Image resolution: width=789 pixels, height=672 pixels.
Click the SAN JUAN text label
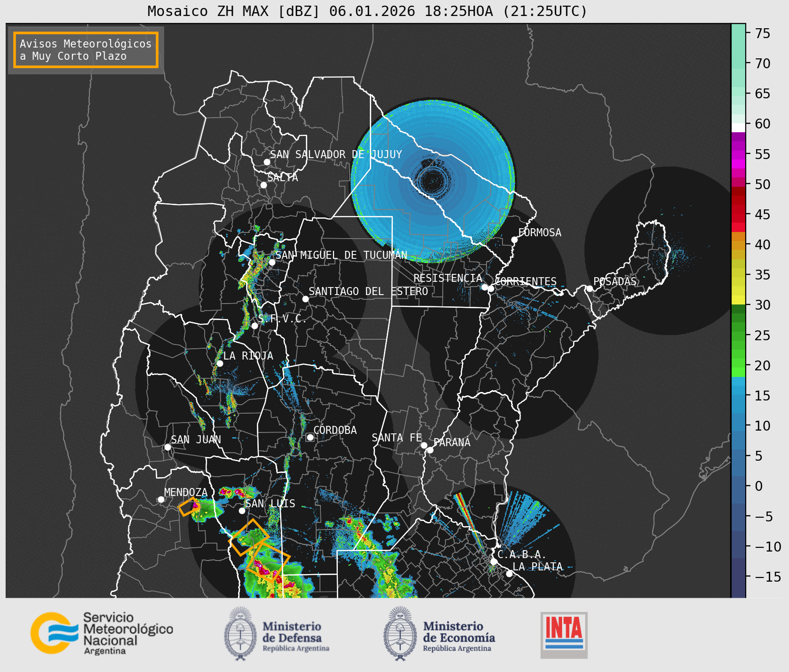(x=196, y=440)
